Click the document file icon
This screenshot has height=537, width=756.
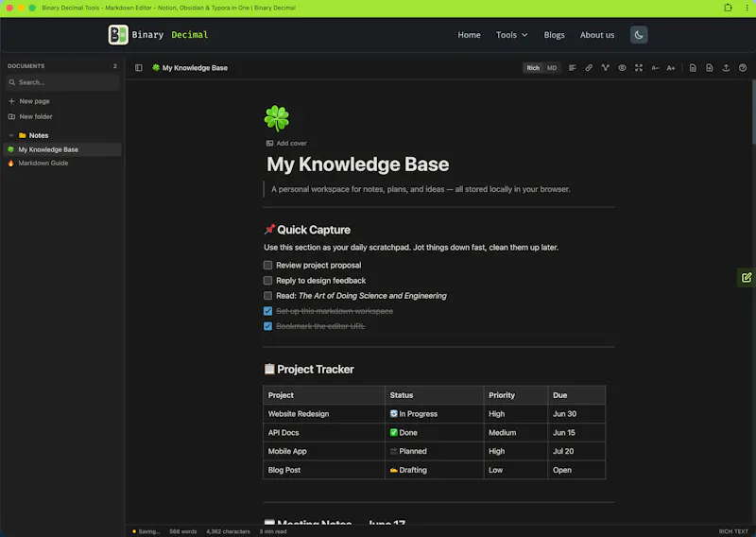(693, 68)
